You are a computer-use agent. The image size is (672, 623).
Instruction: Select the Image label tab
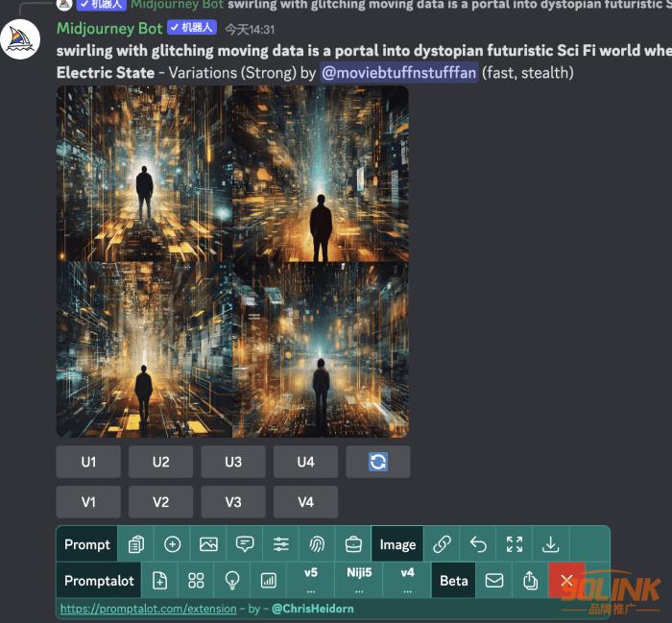pos(397,544)
